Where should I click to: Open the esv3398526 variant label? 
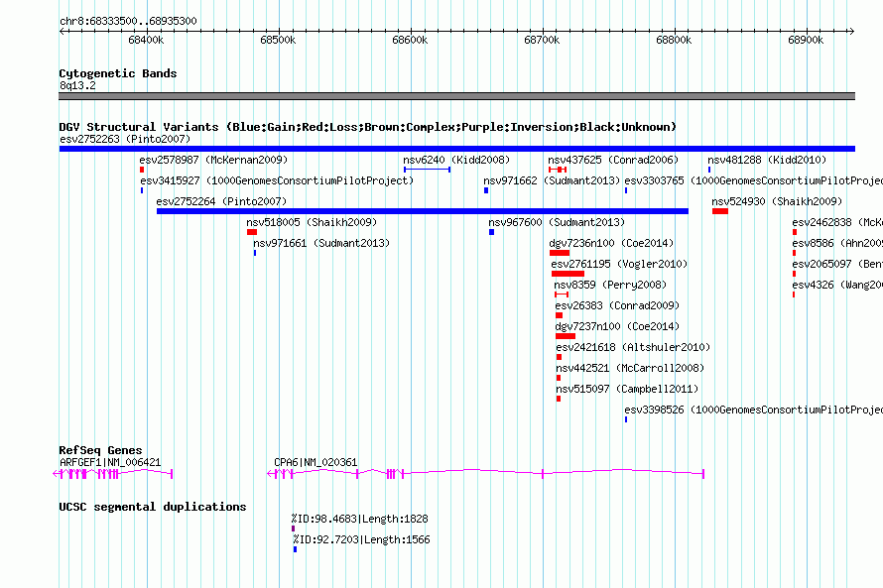point(753,410)
